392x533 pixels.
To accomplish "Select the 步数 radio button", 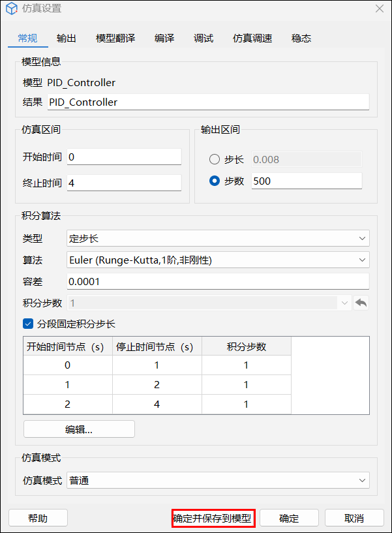I will tap(214, 181).
